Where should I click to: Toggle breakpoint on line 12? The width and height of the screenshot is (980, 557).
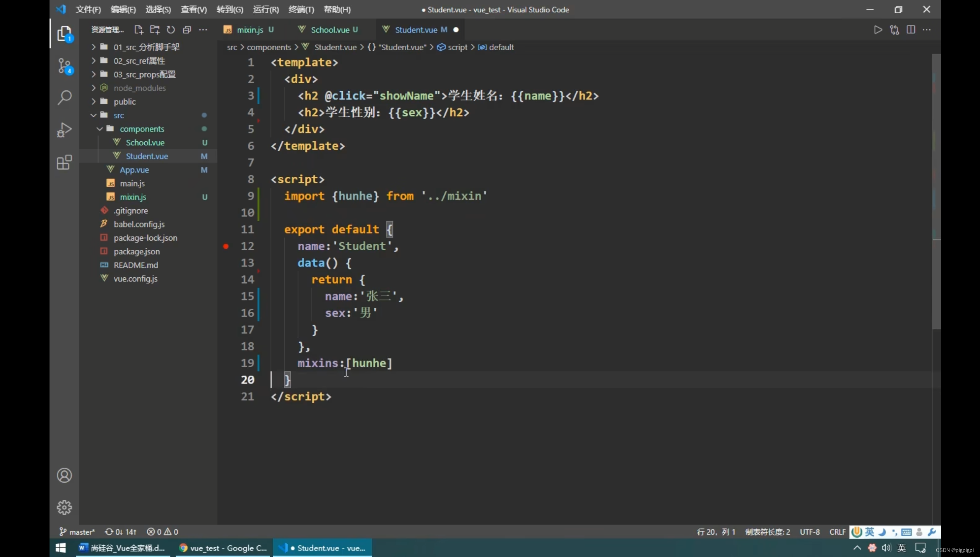(226, 246)
